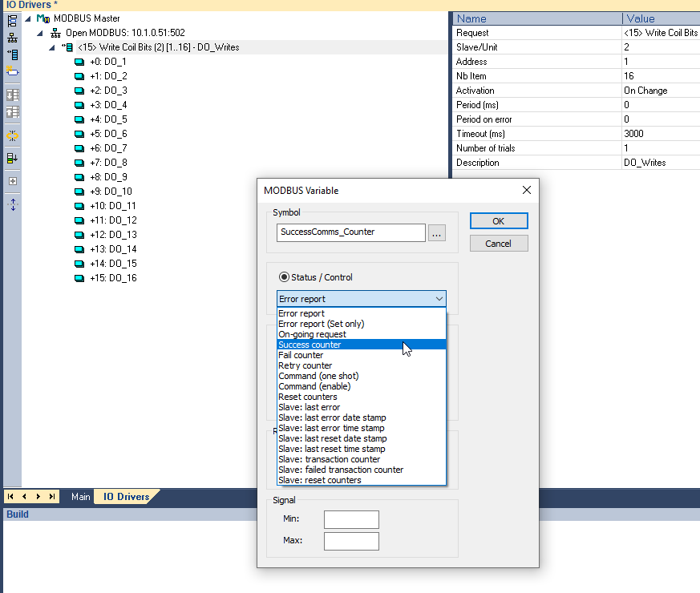Click the Insert Configuration tree icon in the sidebar

(13, 21)
